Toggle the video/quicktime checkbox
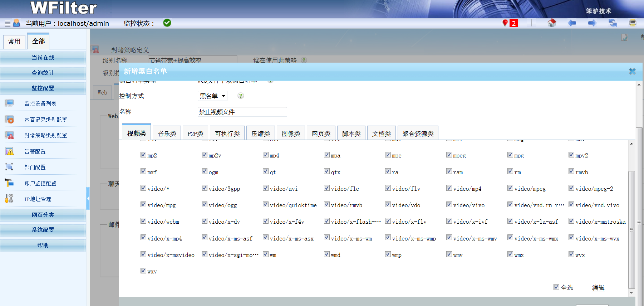 pyautogui.click(x=266, y=204)
